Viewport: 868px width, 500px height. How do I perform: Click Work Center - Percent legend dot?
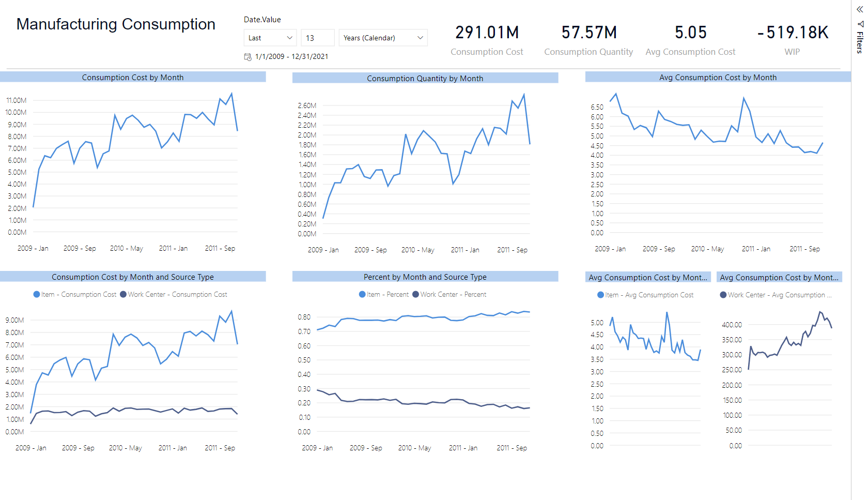pos(415,294)
